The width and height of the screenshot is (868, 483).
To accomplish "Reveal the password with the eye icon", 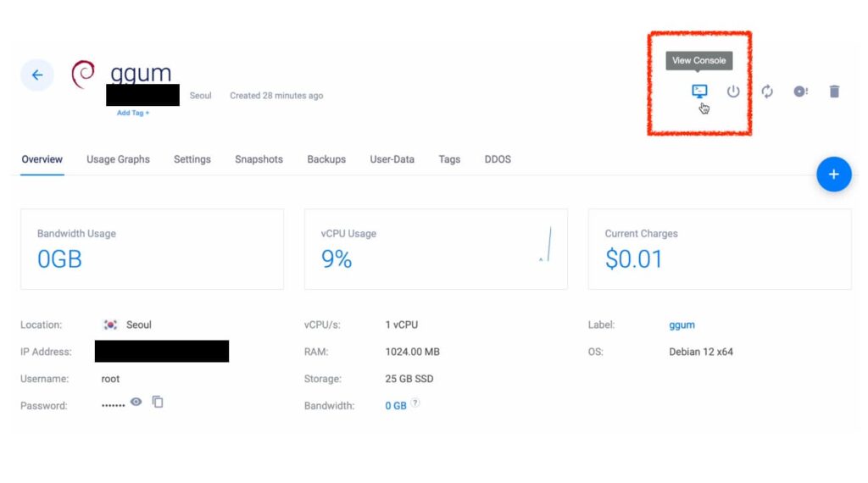I will (x=136, y=402).
